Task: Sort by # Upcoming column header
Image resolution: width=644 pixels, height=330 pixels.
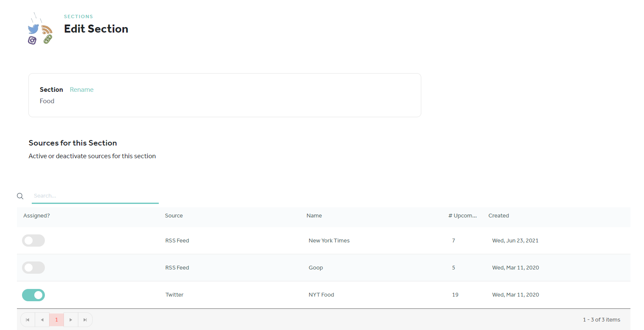Action: (x=462, y=216)
